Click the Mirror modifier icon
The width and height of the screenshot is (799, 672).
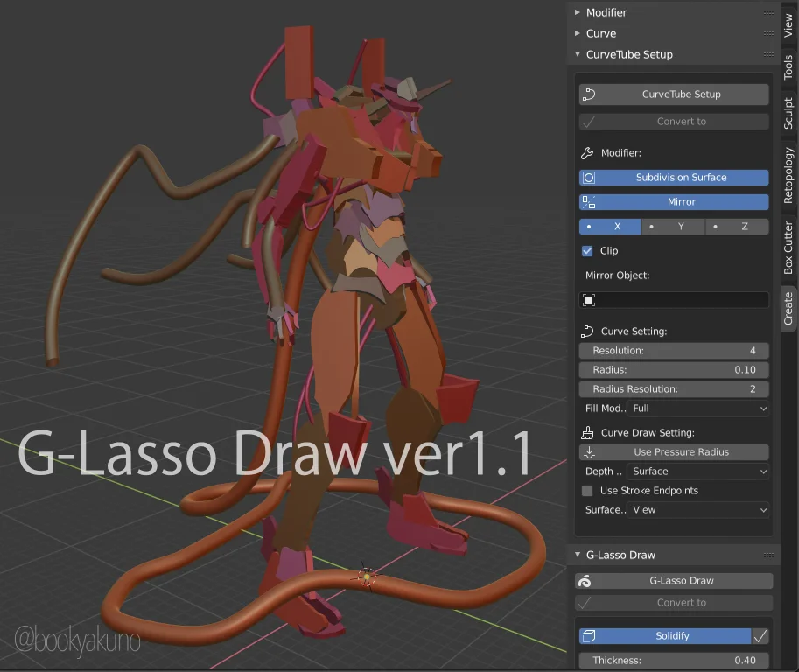[591, 201]
